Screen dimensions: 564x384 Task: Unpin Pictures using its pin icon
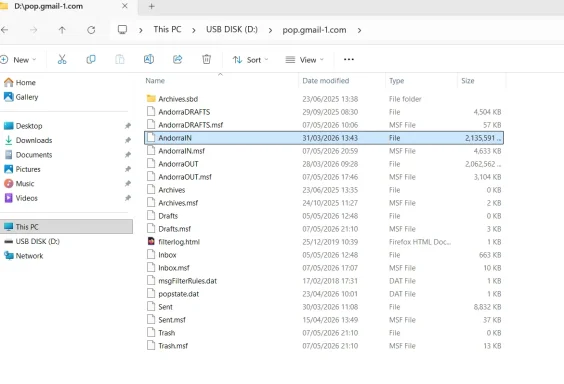click(128, 169)
